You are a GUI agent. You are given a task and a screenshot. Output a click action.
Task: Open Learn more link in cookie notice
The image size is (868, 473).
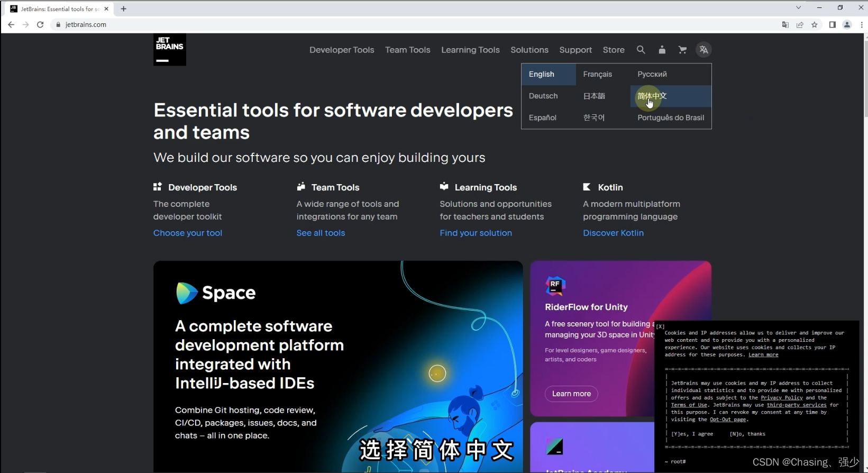coord(763,355)
